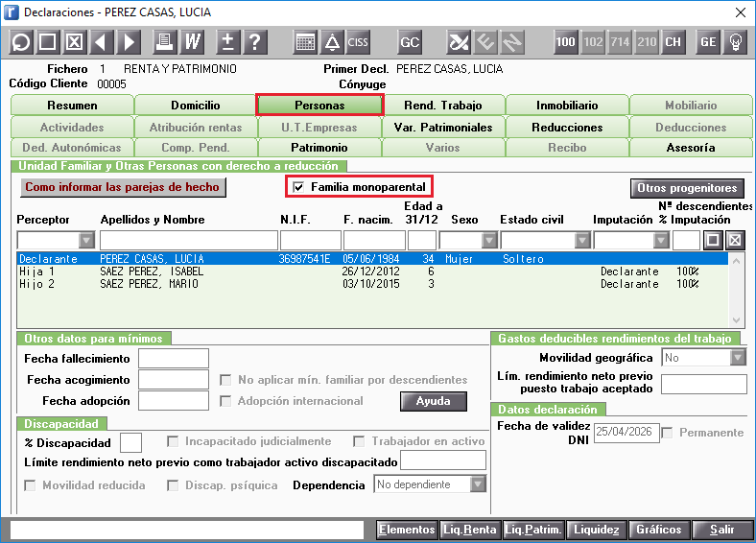Toggle Adopción internacional checkbox
The height and width of the screenshot is (543, 756).
click(x=225, y=401)
